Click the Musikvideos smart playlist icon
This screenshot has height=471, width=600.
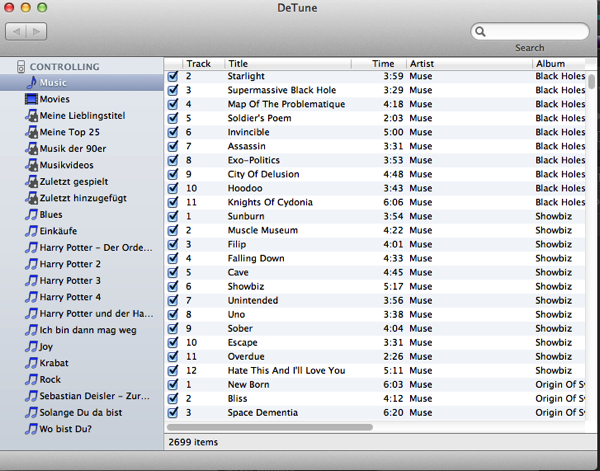point(31,165)
